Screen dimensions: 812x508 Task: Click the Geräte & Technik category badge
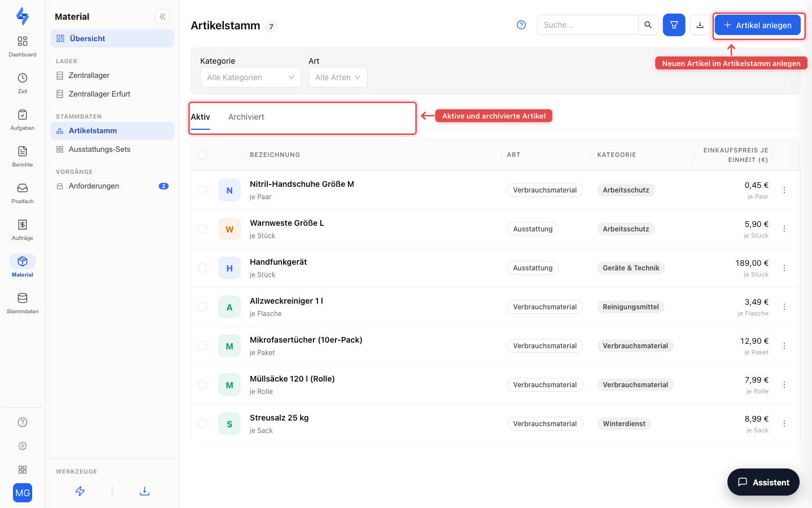tap(631, 268)
